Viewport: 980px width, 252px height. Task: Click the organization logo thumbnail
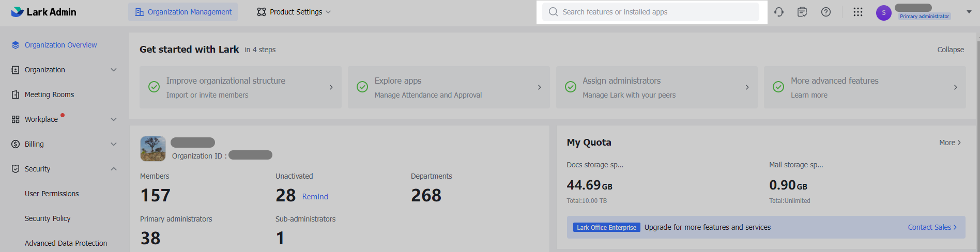(x=153, y=149)
